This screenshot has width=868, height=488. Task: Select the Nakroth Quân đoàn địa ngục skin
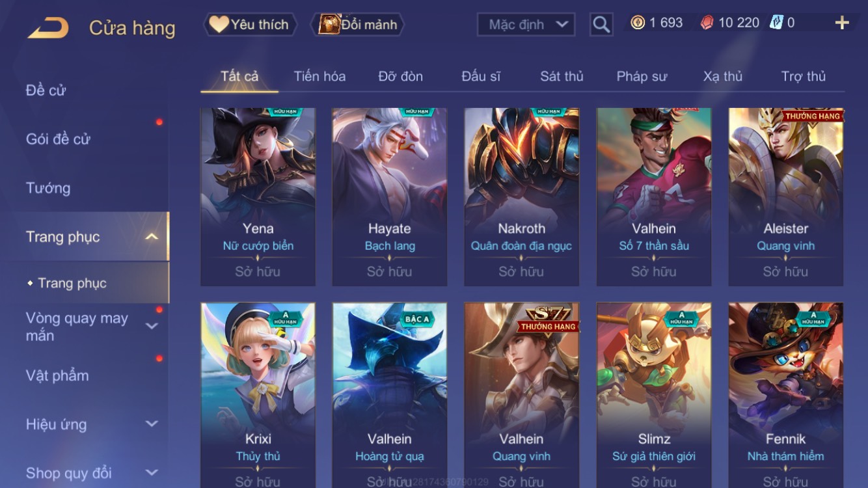(x=521, y=197)
